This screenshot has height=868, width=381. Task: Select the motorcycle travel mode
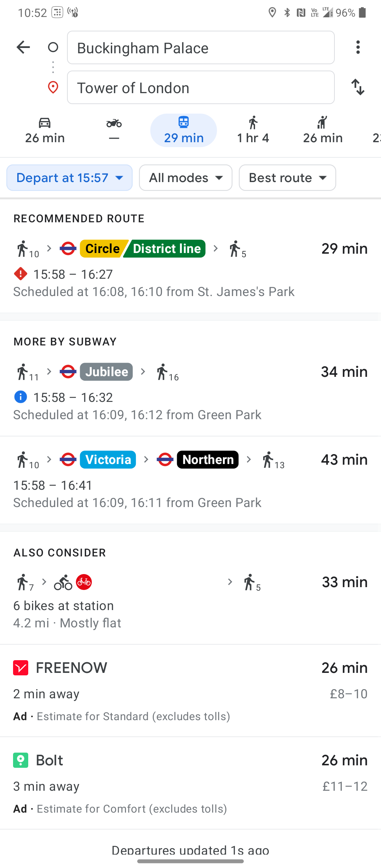(114, 130)
